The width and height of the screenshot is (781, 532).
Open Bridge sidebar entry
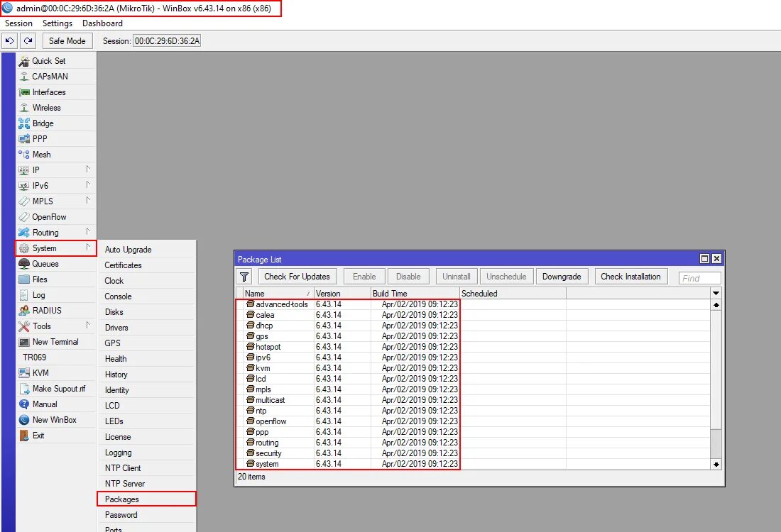click(56, 123)
